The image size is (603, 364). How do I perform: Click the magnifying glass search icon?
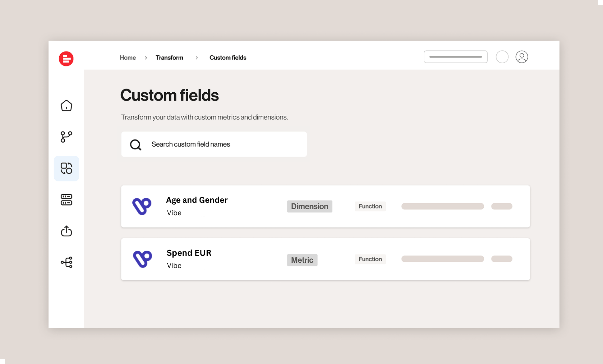[x=136, y=144]
